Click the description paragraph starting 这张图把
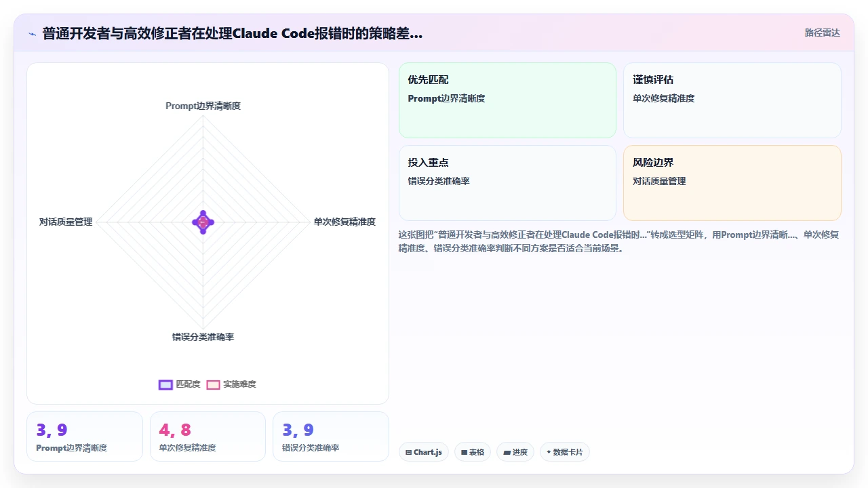Screen dimensions: 868x488 (x=619, y=241)
